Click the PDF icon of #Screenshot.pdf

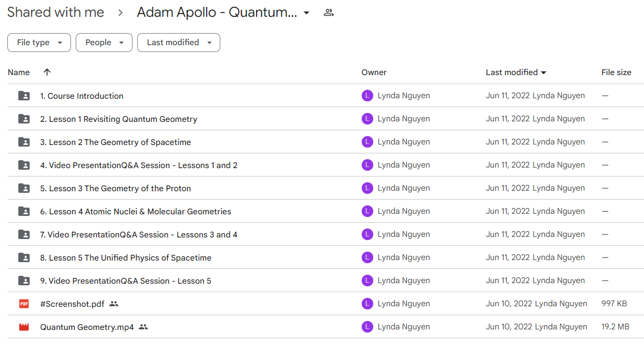coord(24,304)
